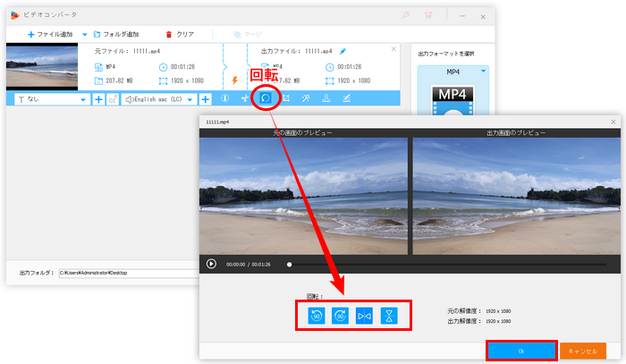Rotate video 90 degrees counterclockwise
This screenshot has width=626, height=364.
click(317, 316)
